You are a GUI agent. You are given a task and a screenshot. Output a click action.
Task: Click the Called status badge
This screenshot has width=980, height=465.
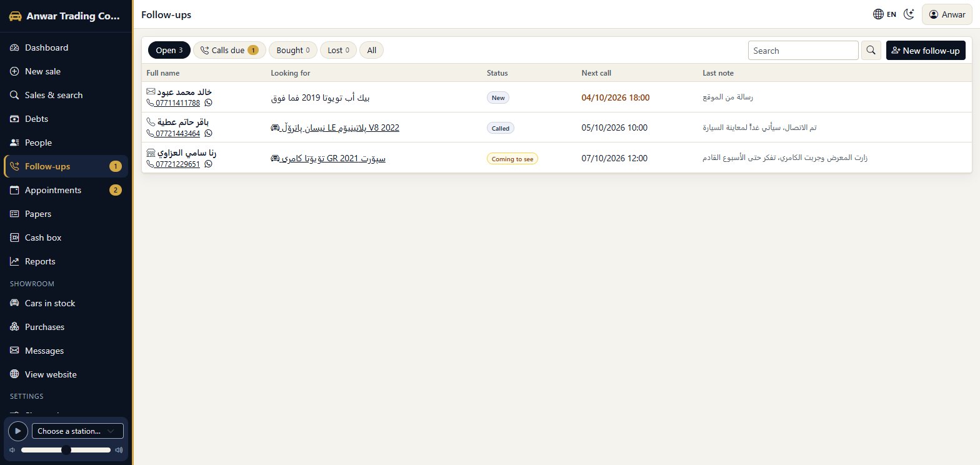(501, 128)
